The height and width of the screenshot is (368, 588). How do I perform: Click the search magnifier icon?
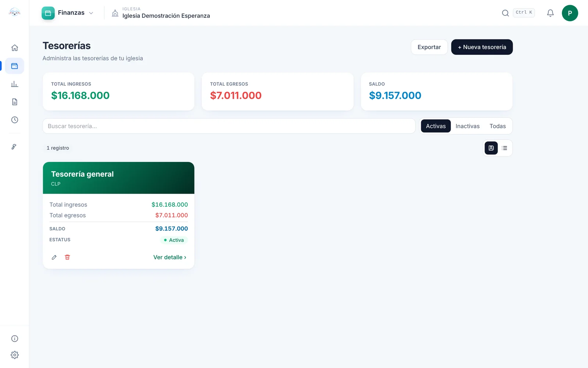pos(505,13)
